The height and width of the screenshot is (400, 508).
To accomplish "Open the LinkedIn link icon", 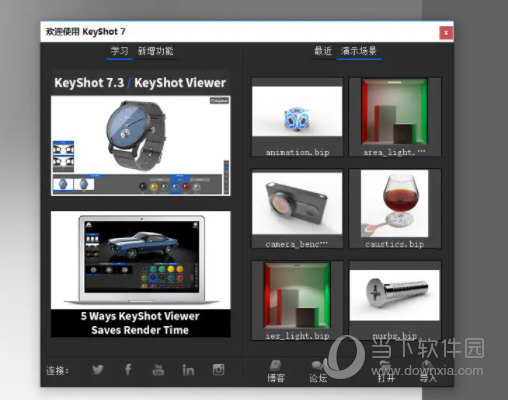I will pos(188,370).
